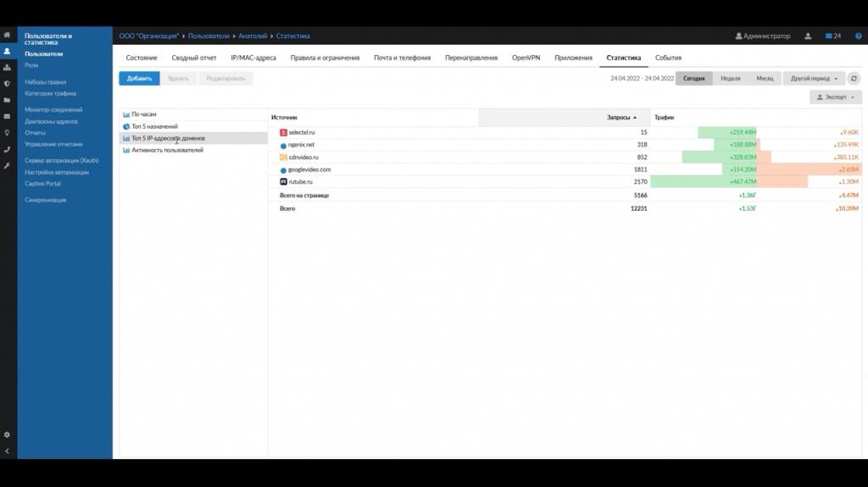The image size is (868, 487).
Task: Open Анатолий breadcrumb link
Action: [x=253, y=36]
